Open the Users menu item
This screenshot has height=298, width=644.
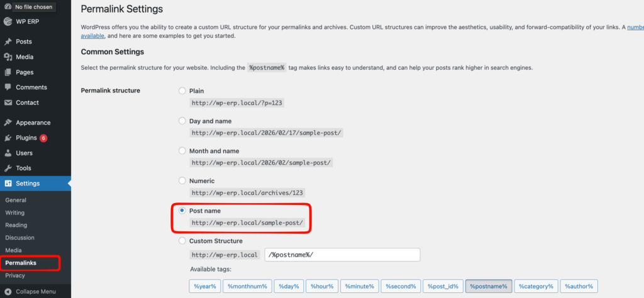(24, 153)
